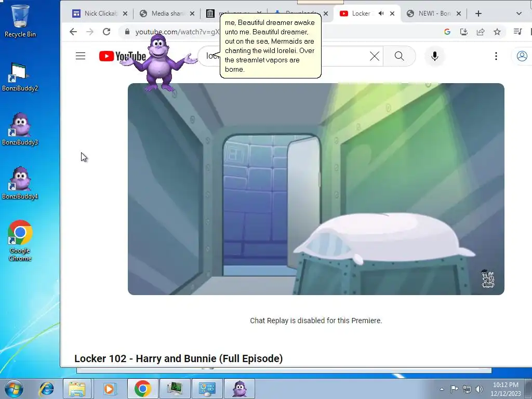This screenshot has width=532, height=399.
Task: Open the media controls icon
Action: tap(518, 32)
